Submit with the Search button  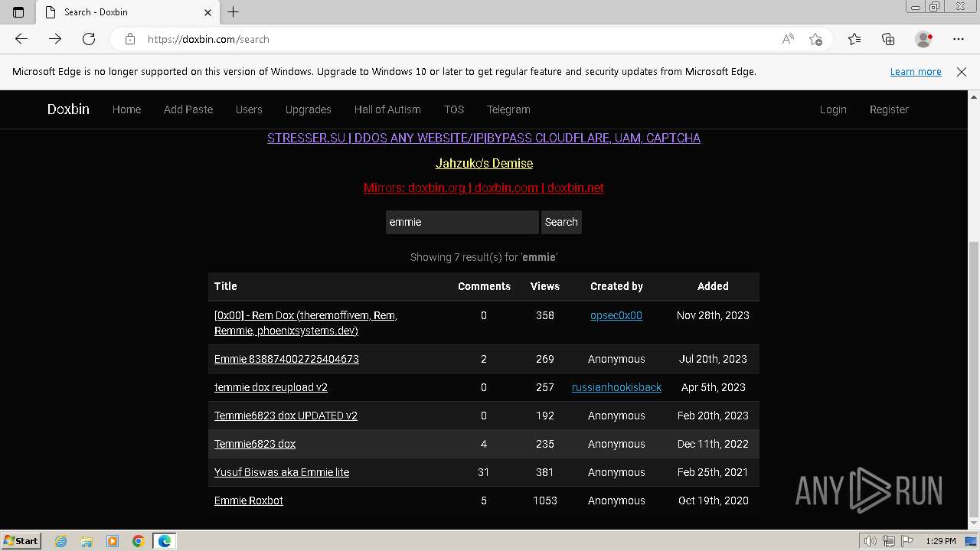tap(561, 222)
